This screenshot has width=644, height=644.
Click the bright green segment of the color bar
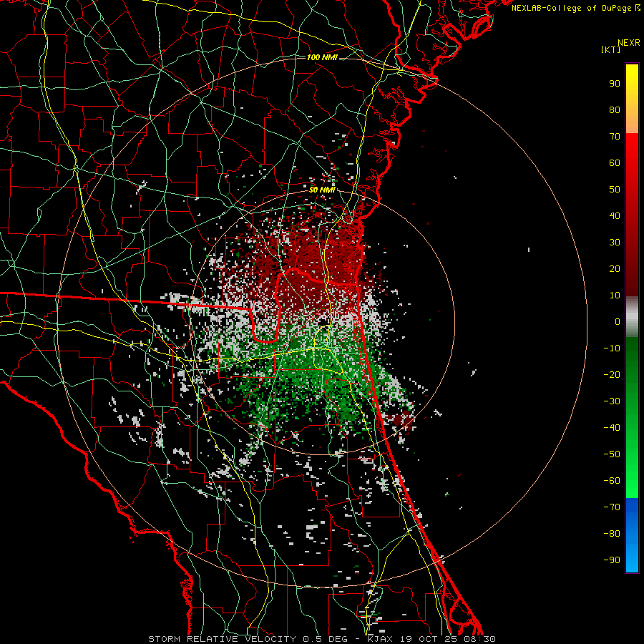coord(632,418)
